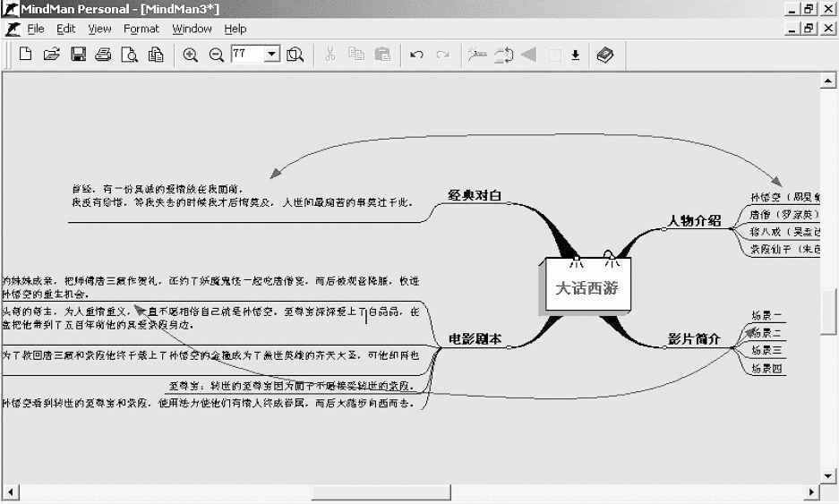Select the 孙悟空 sub-branch under 人物介绍
Screen dimensions: 839x504
pyautogui.click(x=784, y=197)
